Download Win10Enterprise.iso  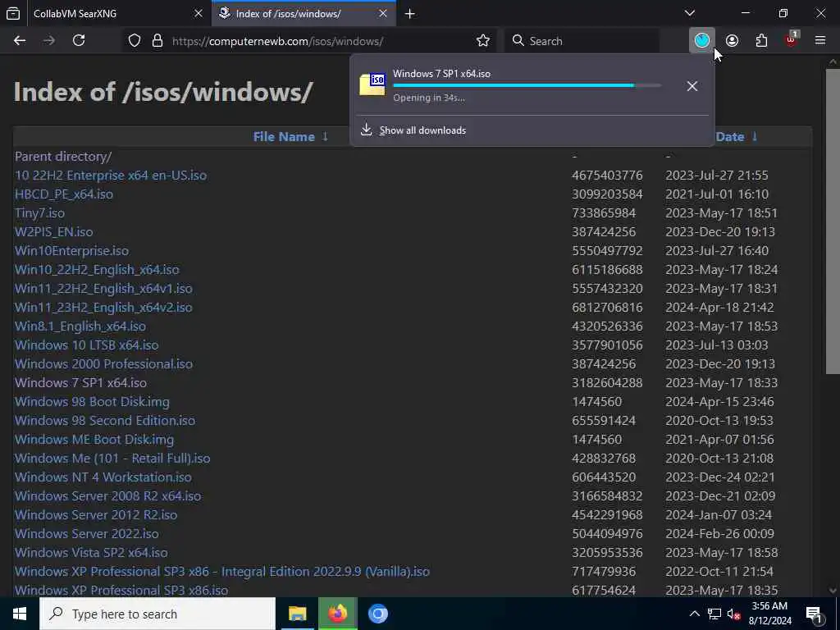[71, 251]
